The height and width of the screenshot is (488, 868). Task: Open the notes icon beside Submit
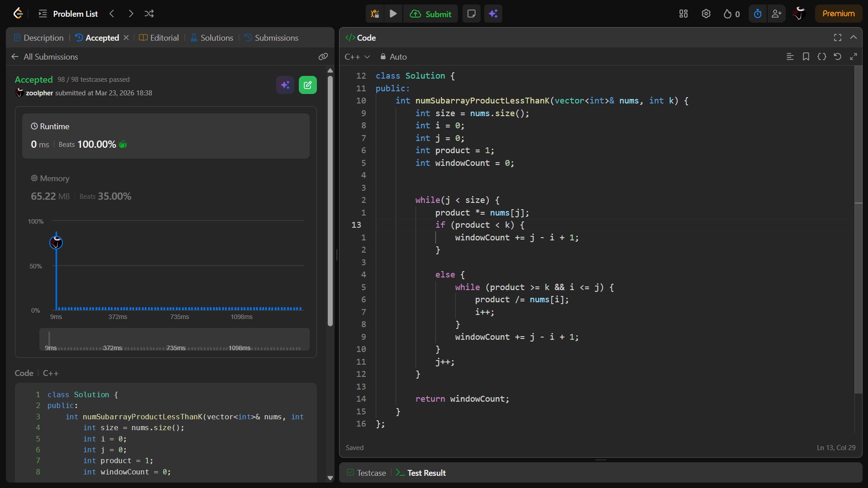(471, 14)
